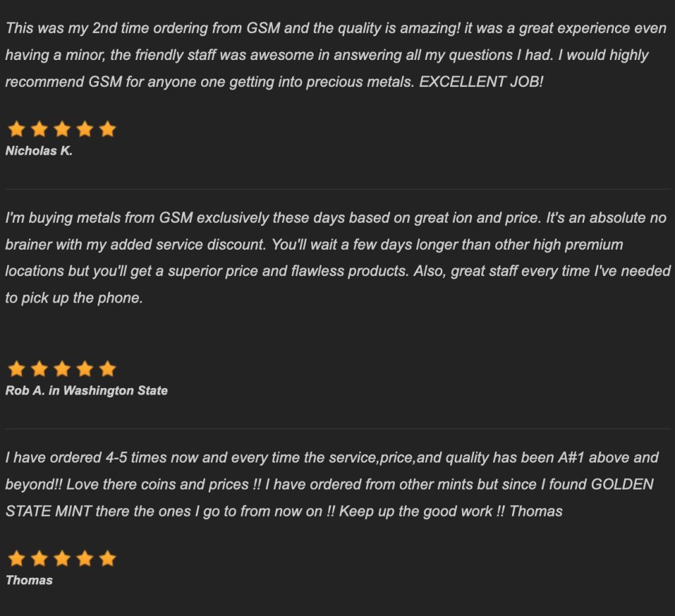Image resolution: width=675 pixels, height=616 pixels.
Task: Select the second star above Rob A.
Action: (x=39, y=369)
